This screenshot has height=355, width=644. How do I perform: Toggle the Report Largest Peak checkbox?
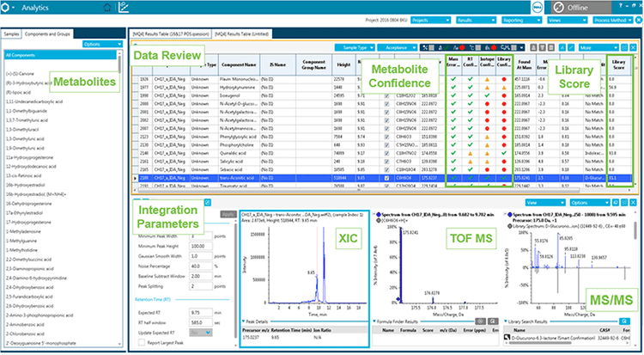tap(140, 343)
